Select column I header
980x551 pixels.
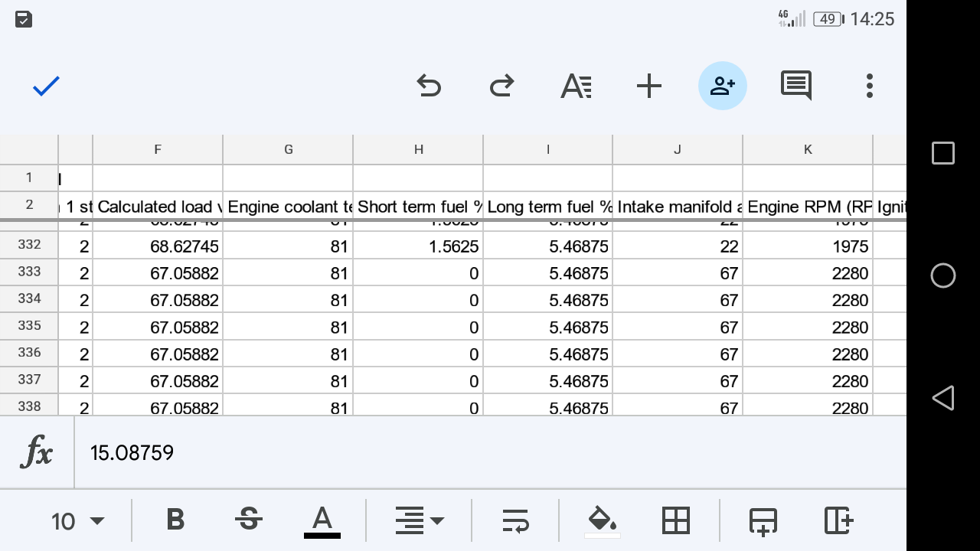pyautogui.click(x=548, y=150)
